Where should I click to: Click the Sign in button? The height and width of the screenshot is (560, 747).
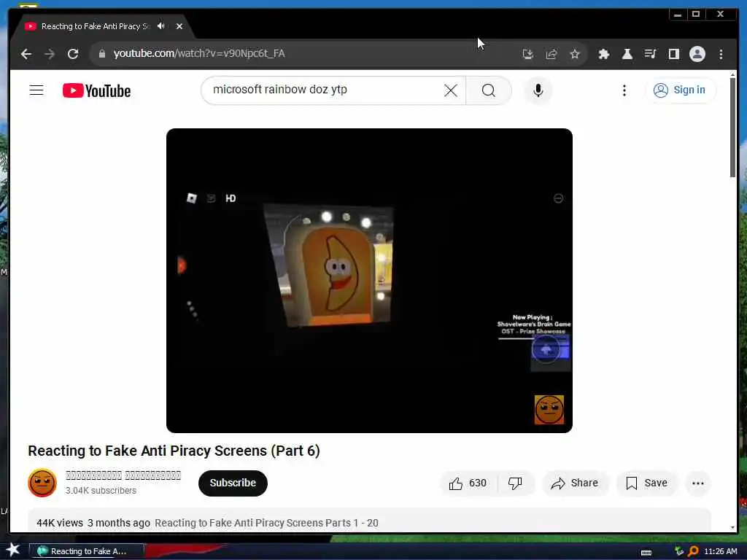click(680, 90)
